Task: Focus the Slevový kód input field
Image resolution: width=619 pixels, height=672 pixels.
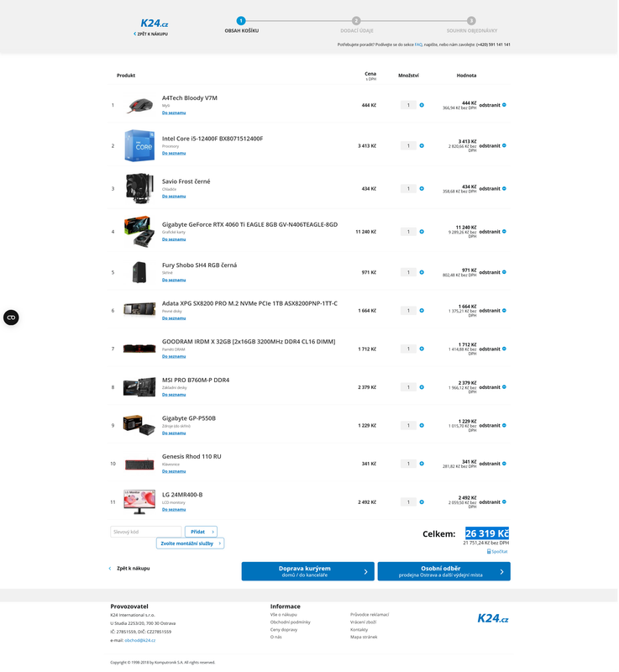Action: (x=146, y=533)
